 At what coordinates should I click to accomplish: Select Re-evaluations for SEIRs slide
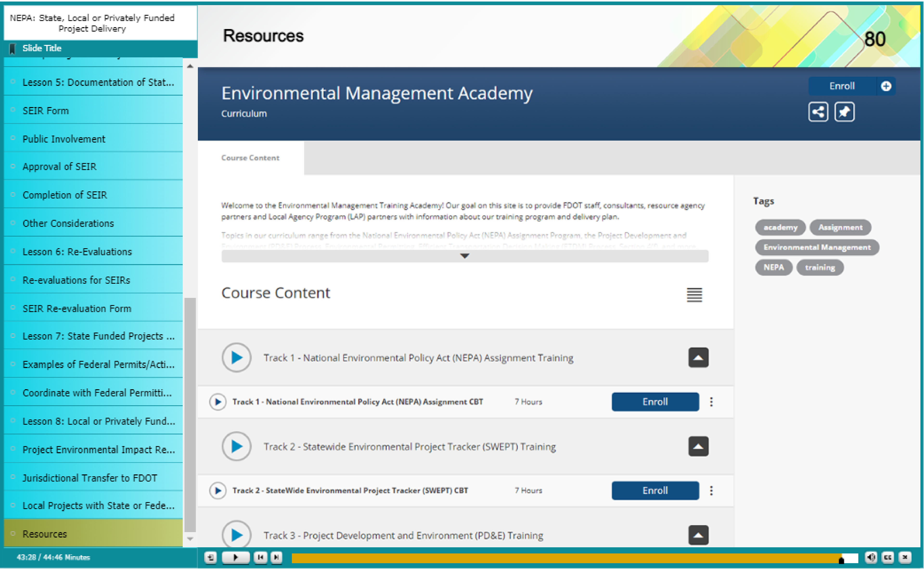pyautogui.click(x=93, y=280)
